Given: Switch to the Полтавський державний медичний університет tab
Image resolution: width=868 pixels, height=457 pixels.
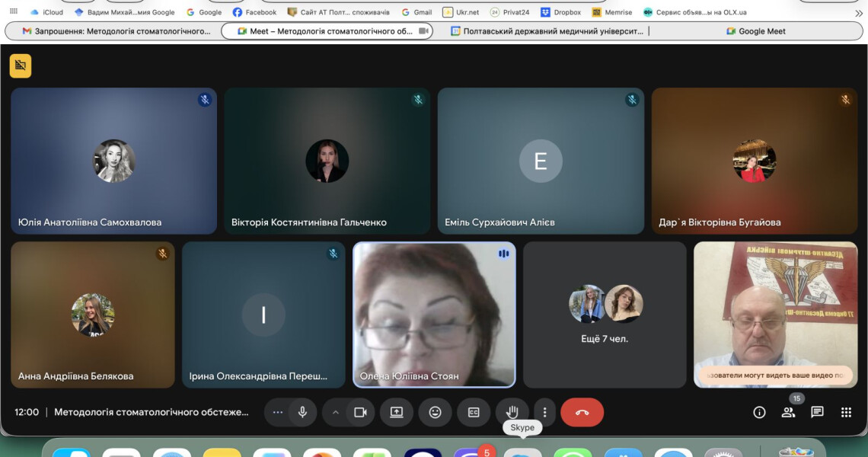Looking at the screenshot, I should 547,31.
